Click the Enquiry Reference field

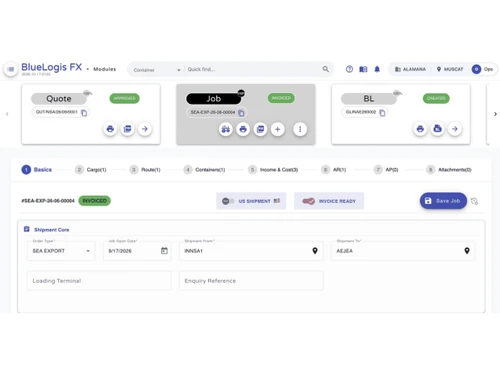[251, 281]
